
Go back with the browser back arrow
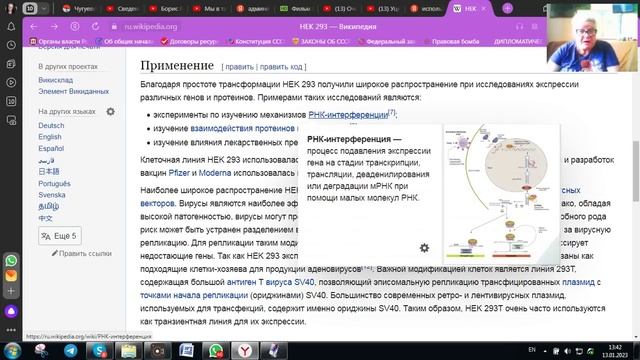(33, 27)
